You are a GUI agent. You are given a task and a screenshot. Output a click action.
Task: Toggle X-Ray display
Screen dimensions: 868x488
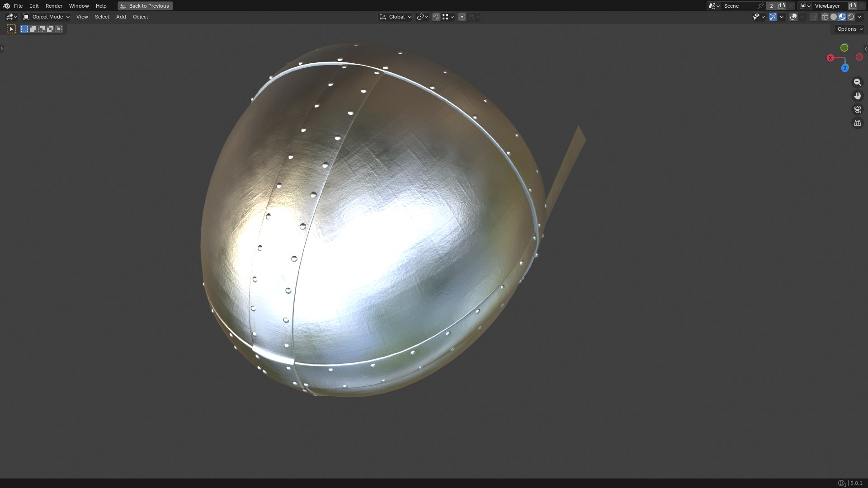click(813, 17)
